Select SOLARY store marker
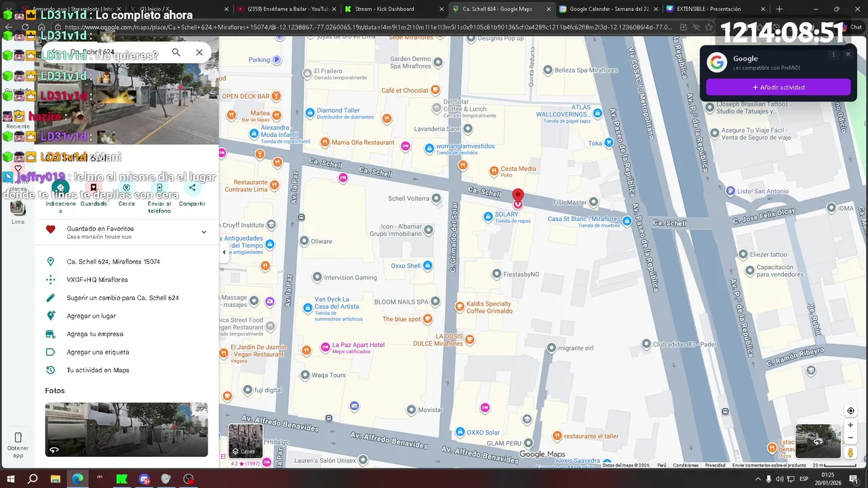Screen dimensions: 868x488 point(488,217)
